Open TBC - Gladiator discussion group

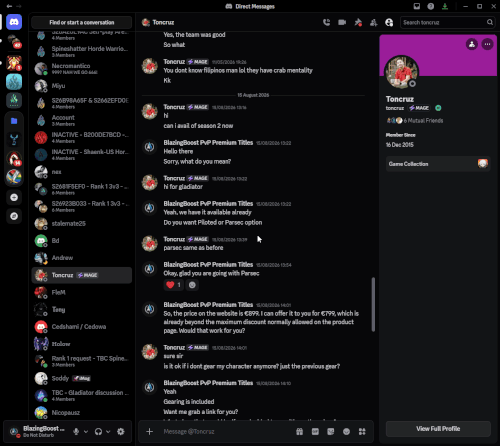click(82, 395)
